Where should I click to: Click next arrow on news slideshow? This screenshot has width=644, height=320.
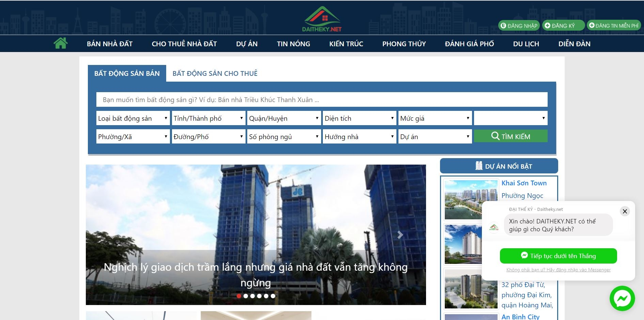[400, 235]
